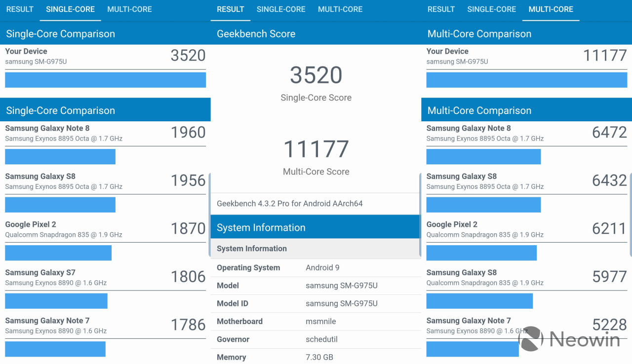Click the Multi-Core Score caption under 11177
This screenshot has height=364, width=632.
tap(316, 172)
